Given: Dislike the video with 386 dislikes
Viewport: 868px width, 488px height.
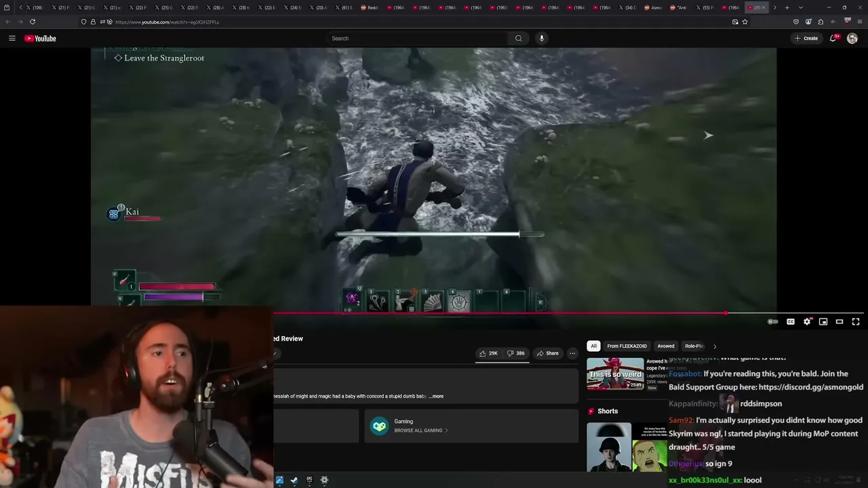Looking at the screenshot, I should click(x=516, y=353).
